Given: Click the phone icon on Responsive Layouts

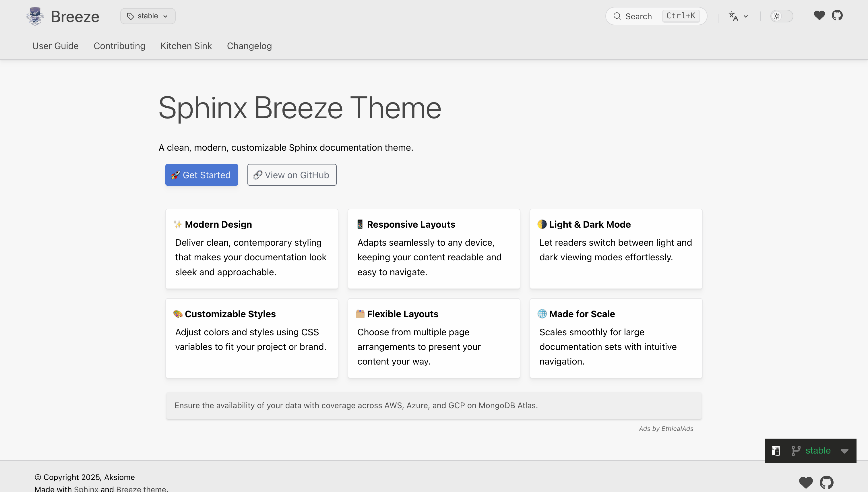Looking at the screenshot, I should (360, 224).
